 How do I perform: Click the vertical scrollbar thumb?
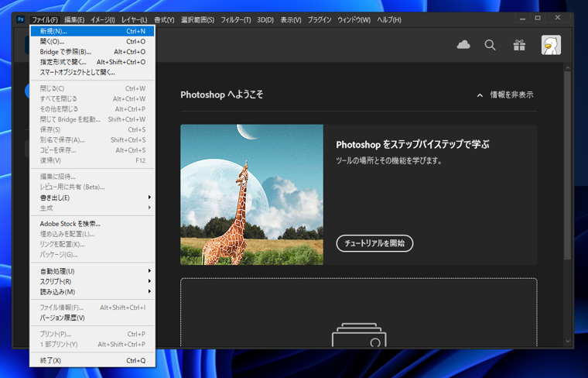(x=567, y=165)
